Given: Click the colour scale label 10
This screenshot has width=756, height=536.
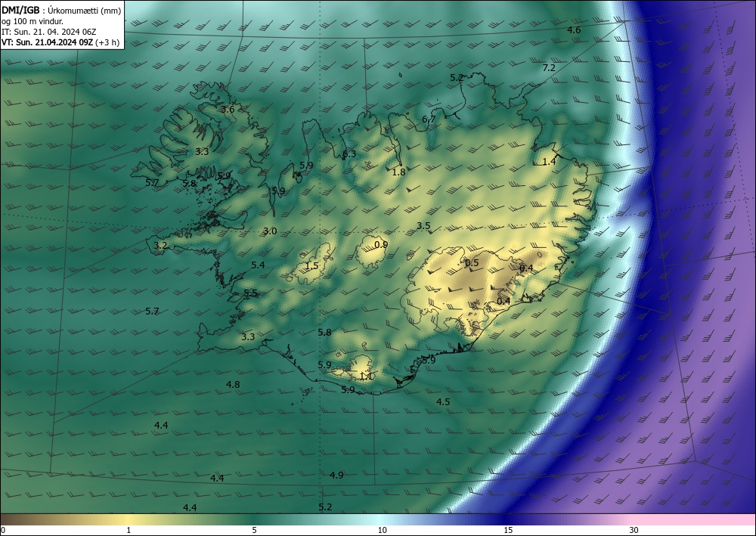Looking at the screenshot, I should tap(383, 530).
